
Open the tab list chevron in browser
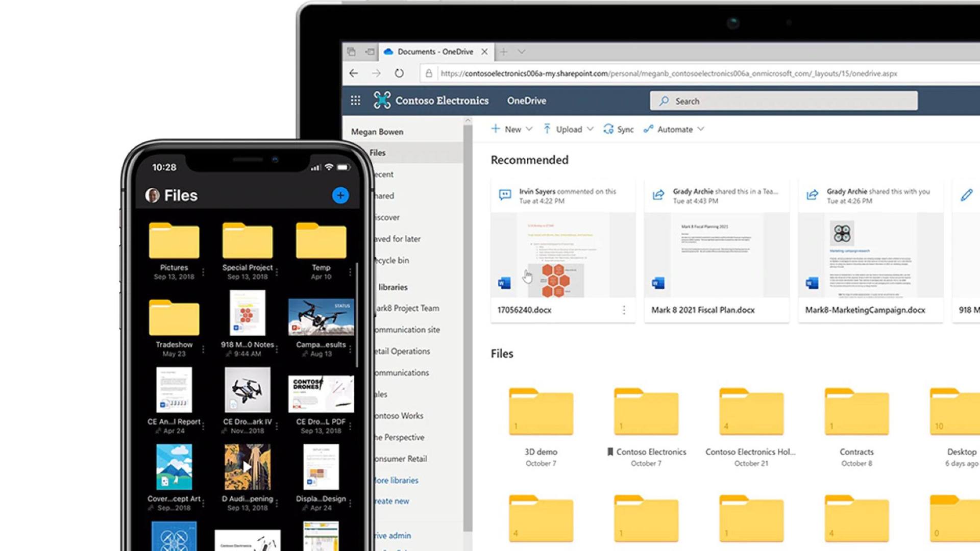click(x=521, y=52)
